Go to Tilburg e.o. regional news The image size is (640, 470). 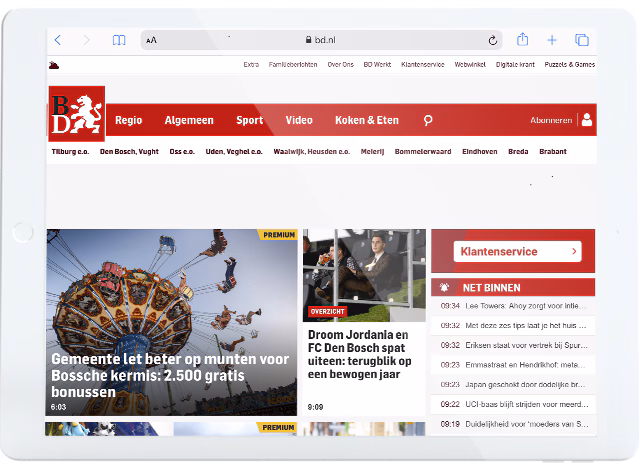pos(71,152)
